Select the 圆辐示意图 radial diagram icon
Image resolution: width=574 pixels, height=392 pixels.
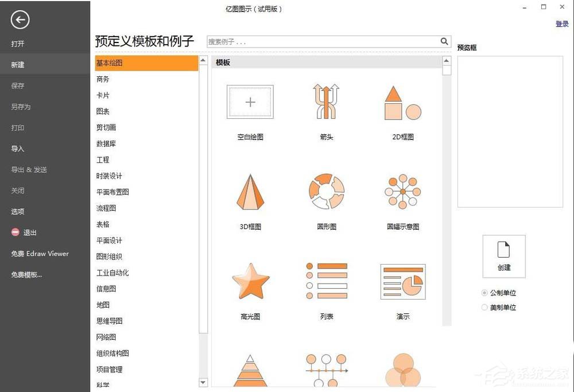(x=402, y=191)
